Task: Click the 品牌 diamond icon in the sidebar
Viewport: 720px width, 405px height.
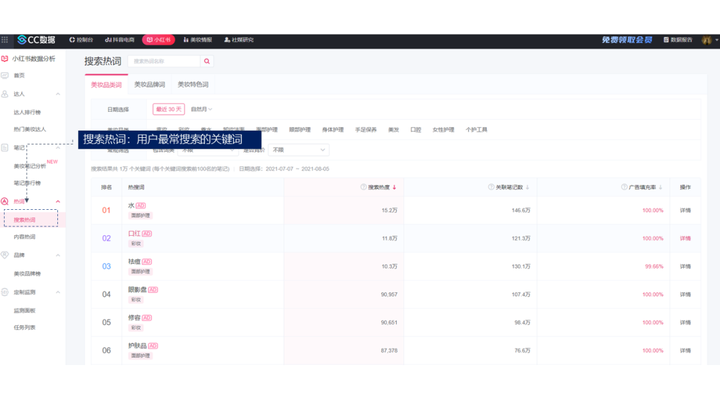Action: click(5, 255)
